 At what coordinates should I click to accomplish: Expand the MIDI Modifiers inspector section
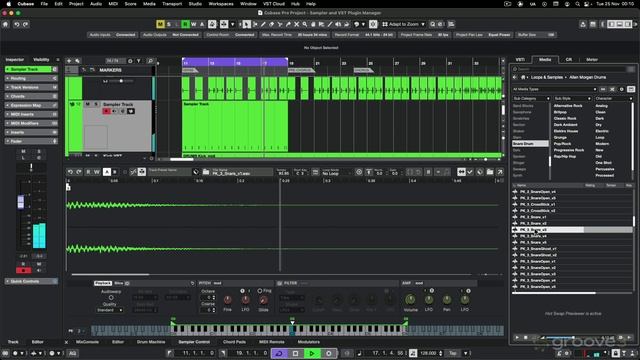(31, 123)
